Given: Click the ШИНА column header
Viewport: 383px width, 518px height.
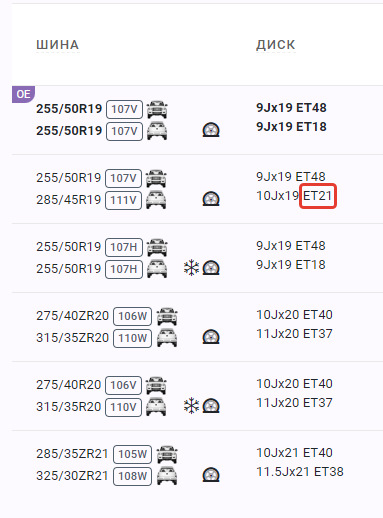Looking at the screenshot, I should [58, 45].
